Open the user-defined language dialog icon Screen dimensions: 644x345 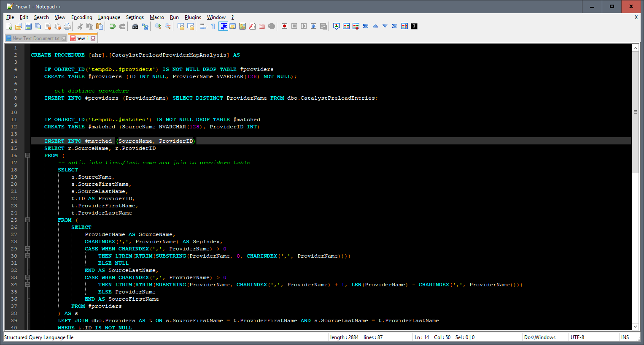[x=232, y=26]
